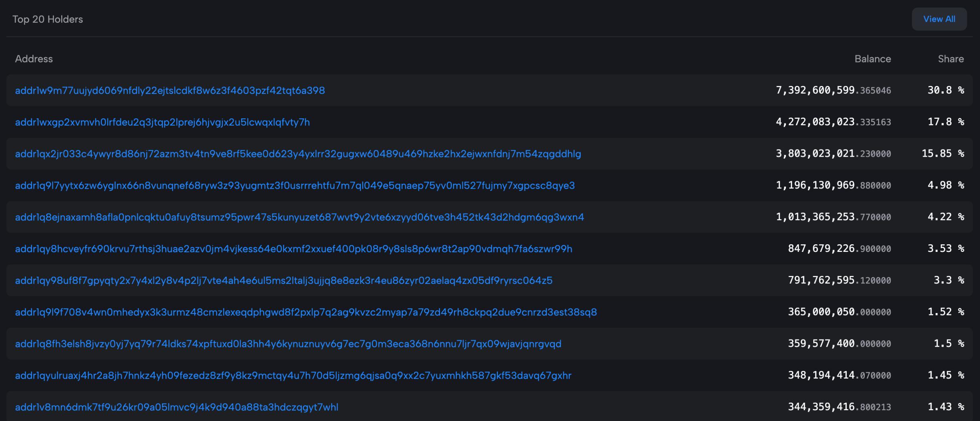Open holder address starting addr1qx2jr033c4

click(298, 154)
